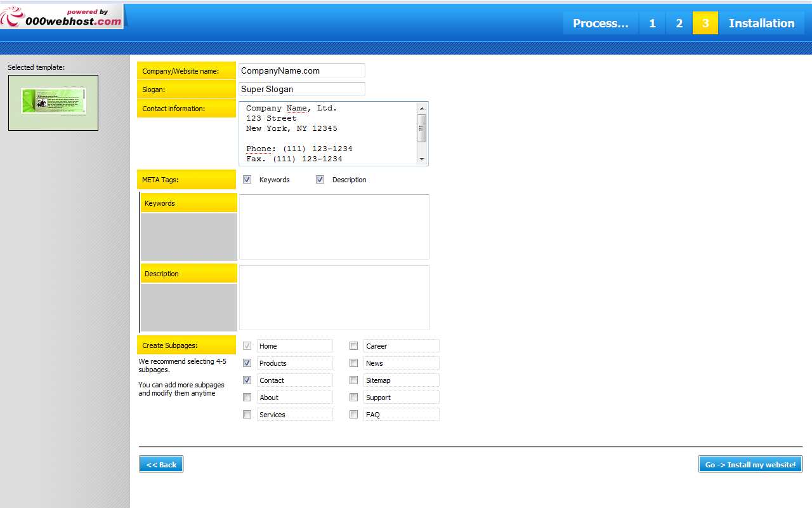Click in the Description text area
The height and width of the screenshot is (508, 812).
[334, 297]
